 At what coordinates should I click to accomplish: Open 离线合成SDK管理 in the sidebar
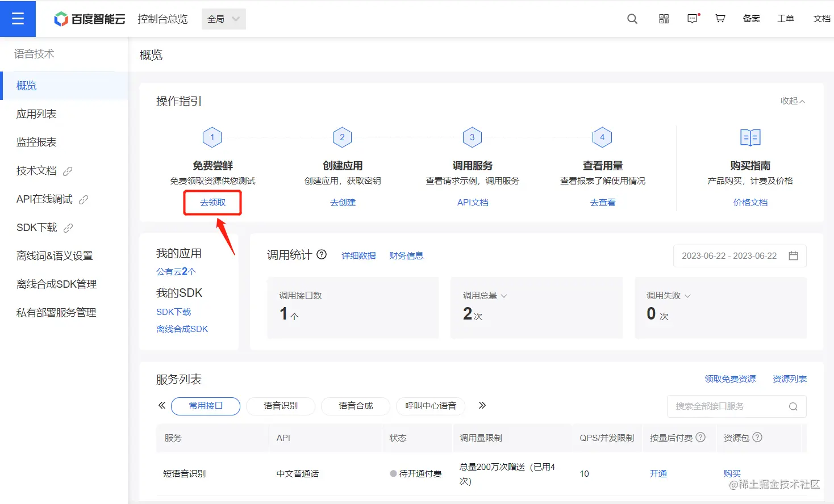coord(64,284)
